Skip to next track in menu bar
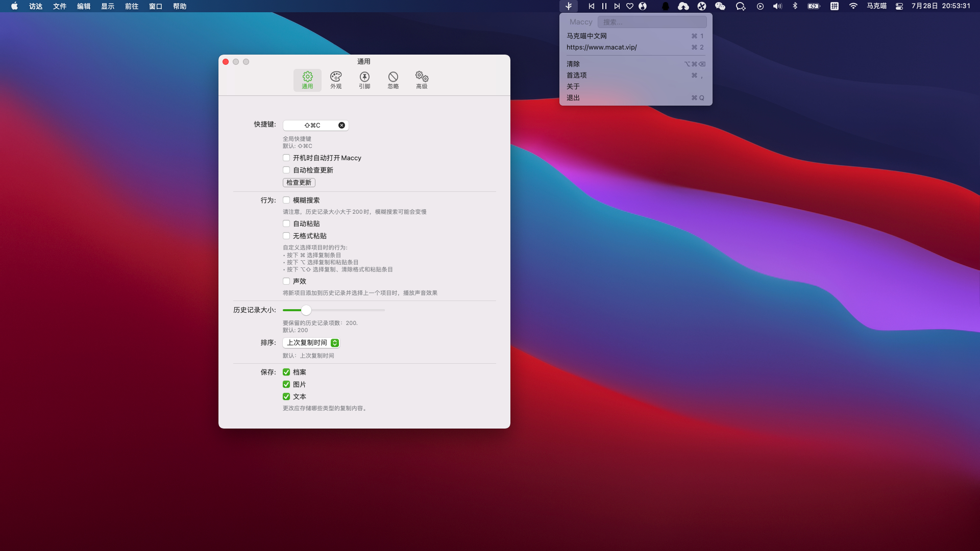The width and height of the screenshot is (980, 551). (x=617, y=6)
